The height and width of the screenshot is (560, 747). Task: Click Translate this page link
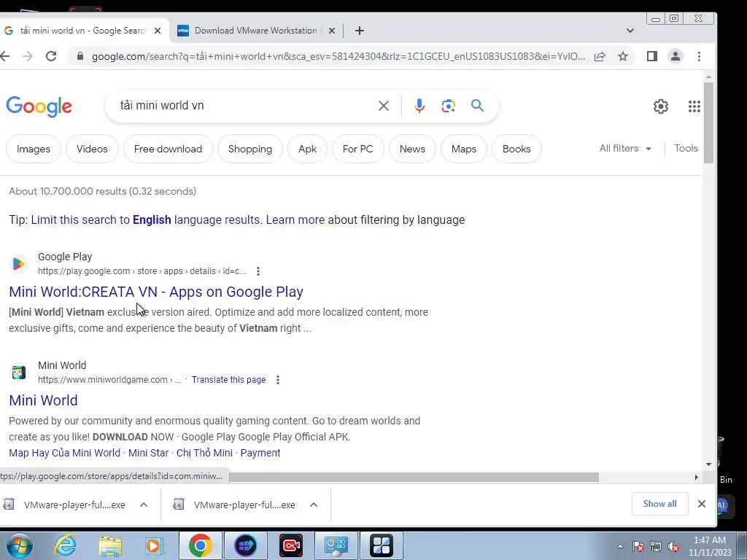(x=228, y=379)
